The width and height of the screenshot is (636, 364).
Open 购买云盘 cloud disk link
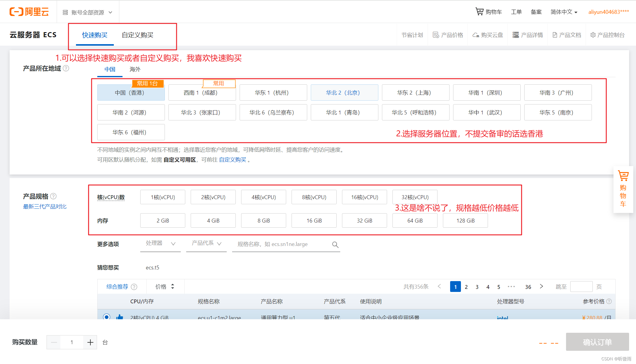click(488, 35)
